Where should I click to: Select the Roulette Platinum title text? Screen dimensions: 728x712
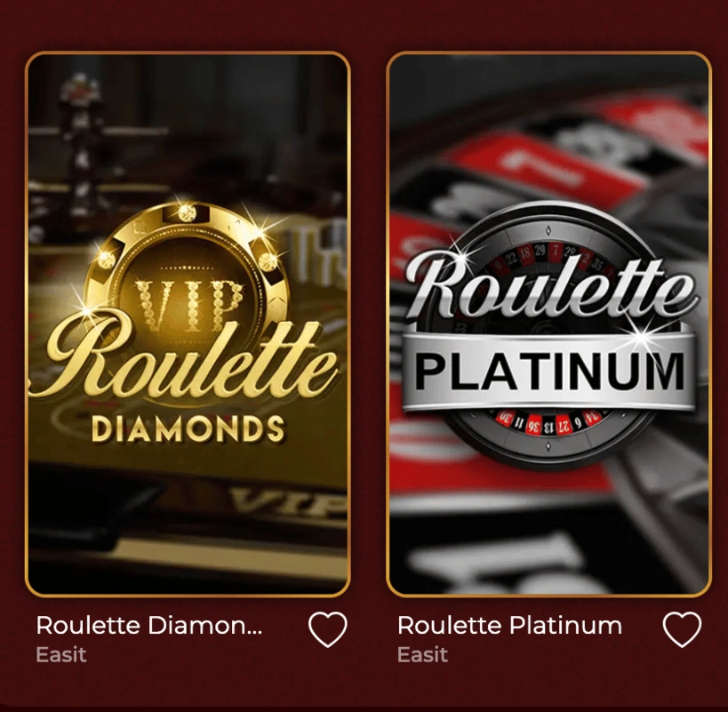(x=509, y=625)
